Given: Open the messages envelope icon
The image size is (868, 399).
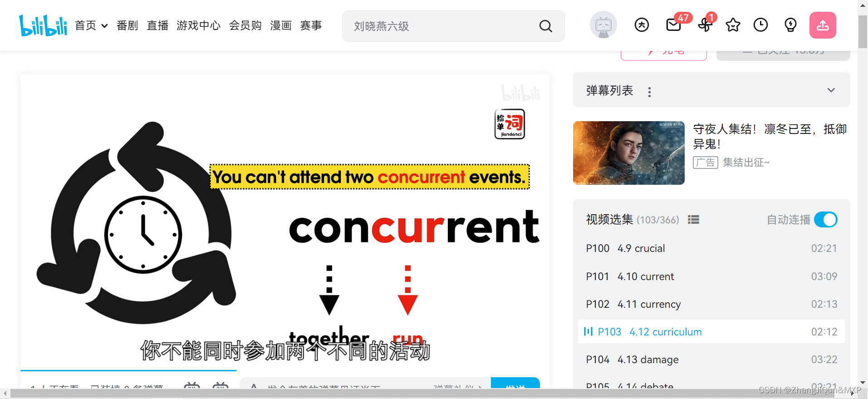Looking at the screenshot, I should coord(673,25).
